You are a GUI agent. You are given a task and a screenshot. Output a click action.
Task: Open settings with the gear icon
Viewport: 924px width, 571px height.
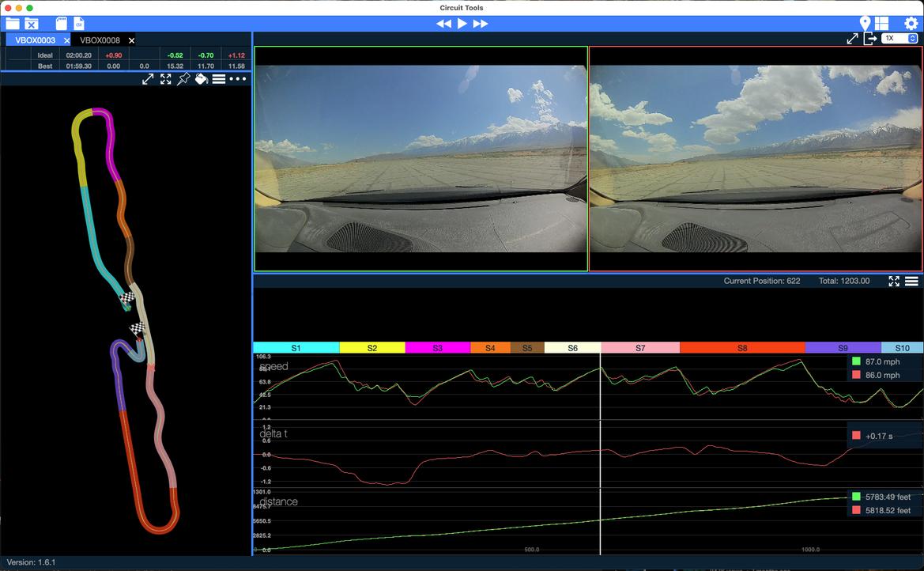pyautogui.click(x=911, y=24)
